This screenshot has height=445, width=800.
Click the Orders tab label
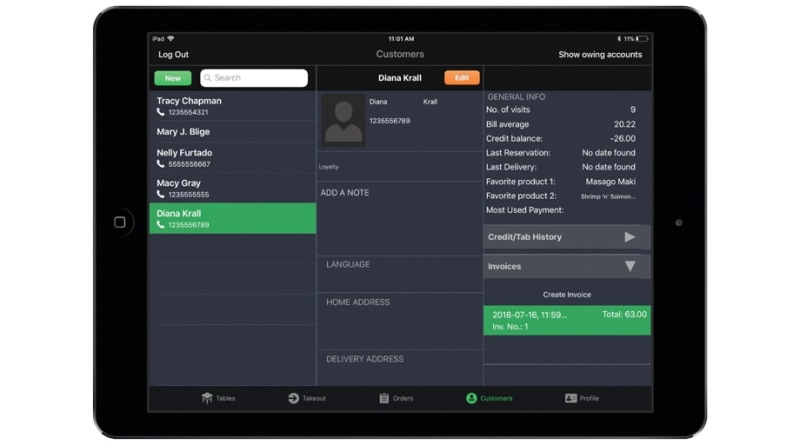click(403, 399)
